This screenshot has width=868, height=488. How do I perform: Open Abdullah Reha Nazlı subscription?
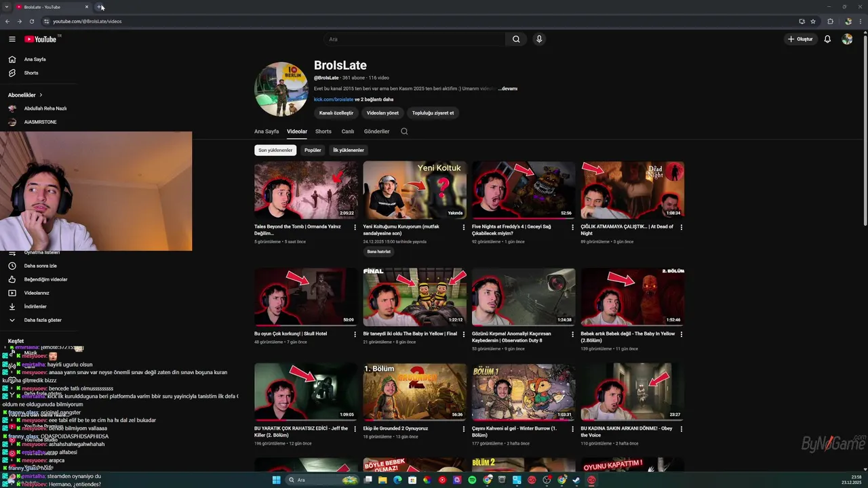coord(38,108)
